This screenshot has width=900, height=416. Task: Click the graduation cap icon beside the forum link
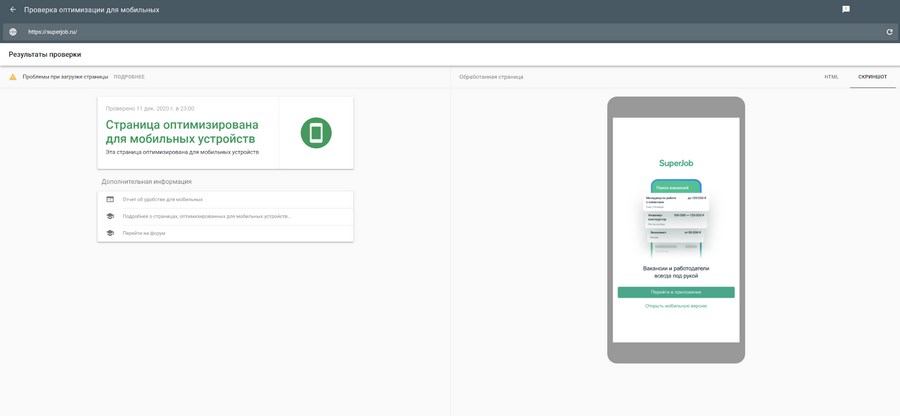tap(110, 233)
